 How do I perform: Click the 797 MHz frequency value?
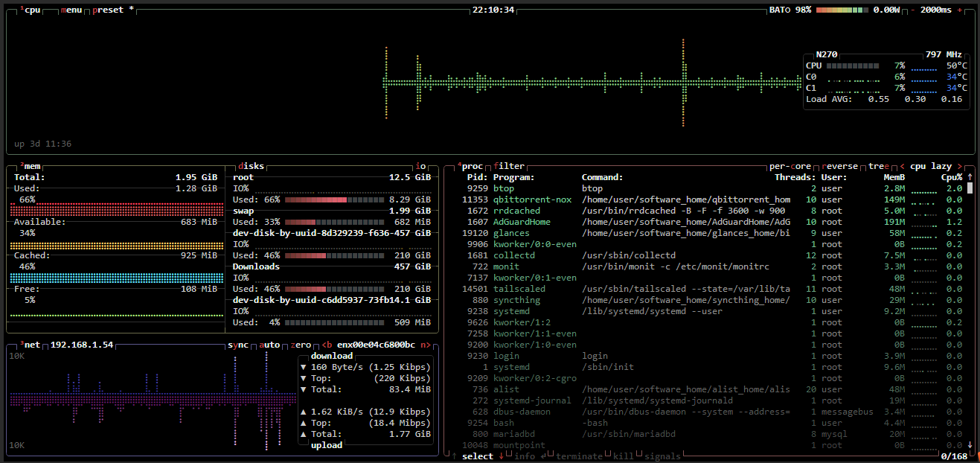click(x=944, y=54)
